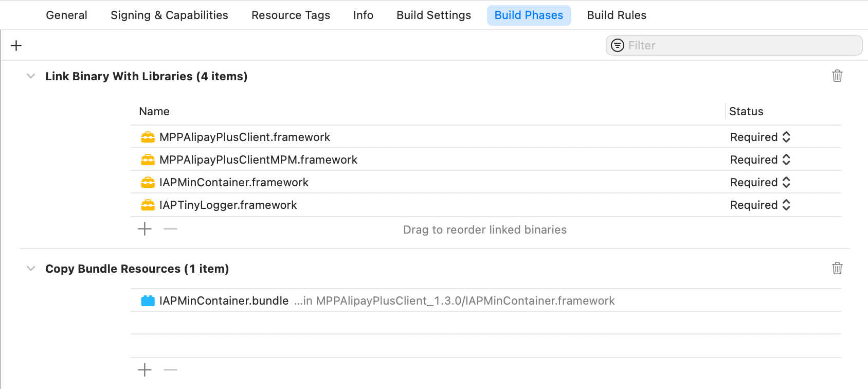Select MPPAlipayPlusClientMPM.framework row
Image resolution: width=868 pixels, height=389 pixels.
258,160
